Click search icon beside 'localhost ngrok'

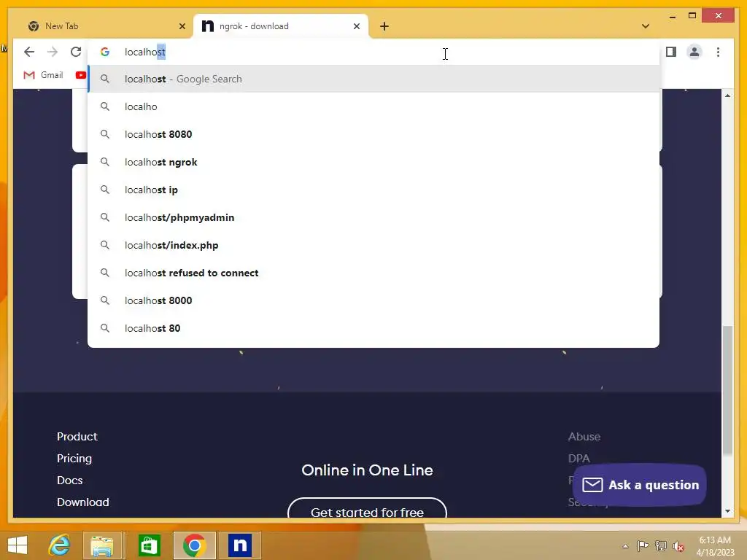(x=105, y=162)
